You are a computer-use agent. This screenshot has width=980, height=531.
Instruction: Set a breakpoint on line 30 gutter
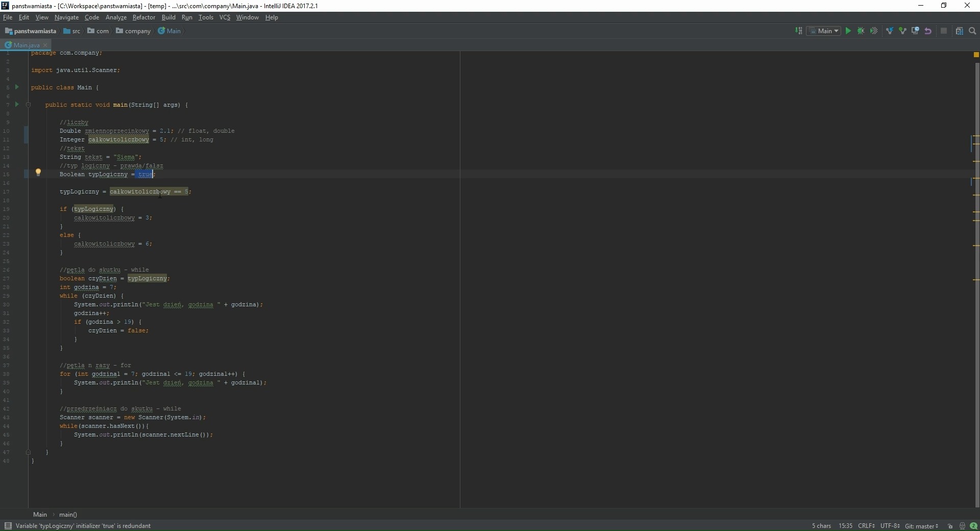(23, 305)
